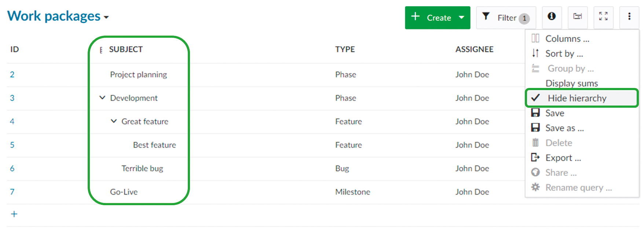Collapse the Development row chevron
Screen dimensions: 644x229
pyautogui.click(x=102, y=98)
